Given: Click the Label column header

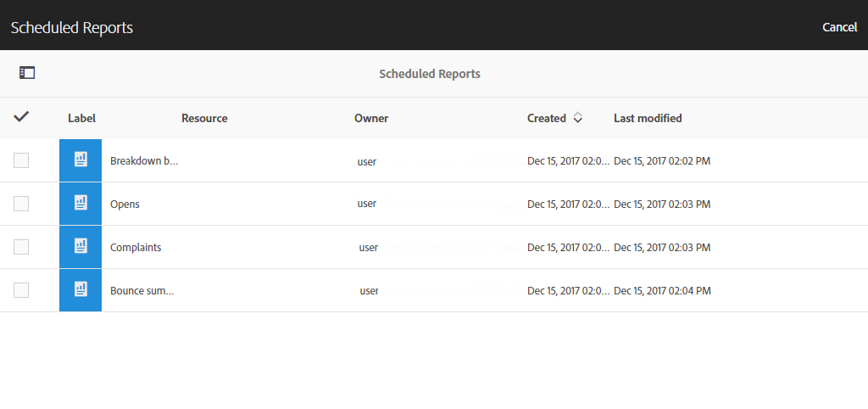Looking at the screenshot, I should pos(81,118).
